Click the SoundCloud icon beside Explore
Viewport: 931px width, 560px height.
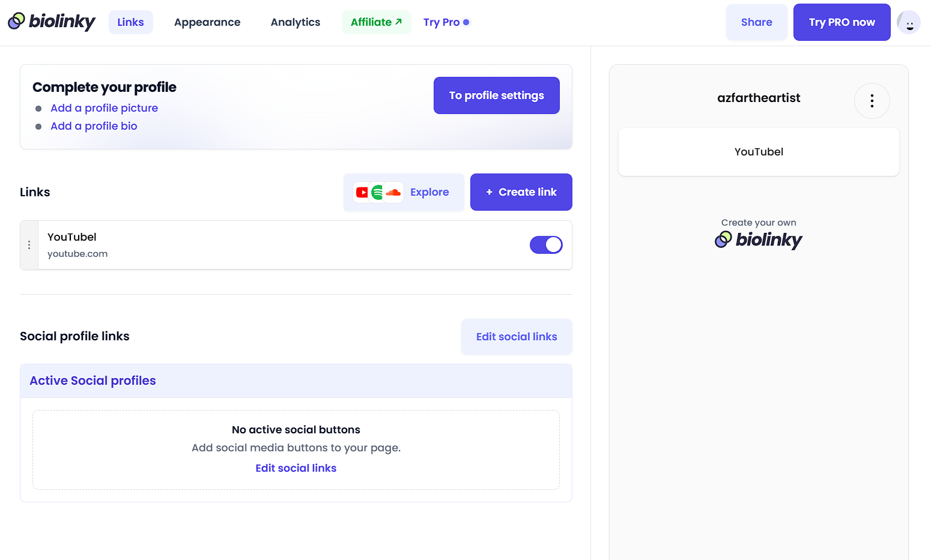(x=393, y=192)
